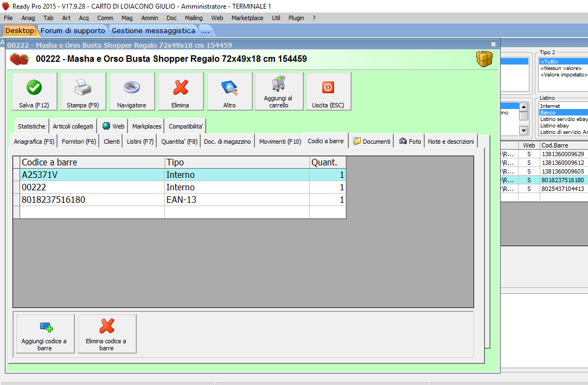Open the Doc menu

point(171,17)
